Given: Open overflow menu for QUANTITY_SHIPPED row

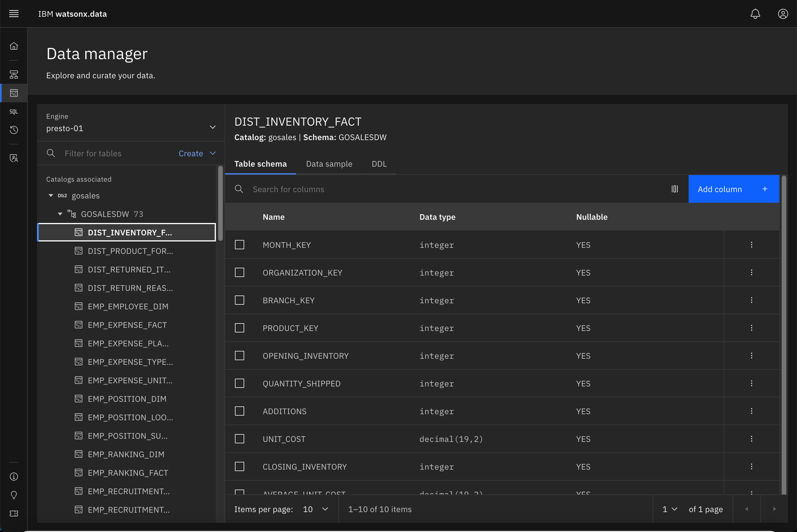Looking at the screenshot, I should [752, 383].
